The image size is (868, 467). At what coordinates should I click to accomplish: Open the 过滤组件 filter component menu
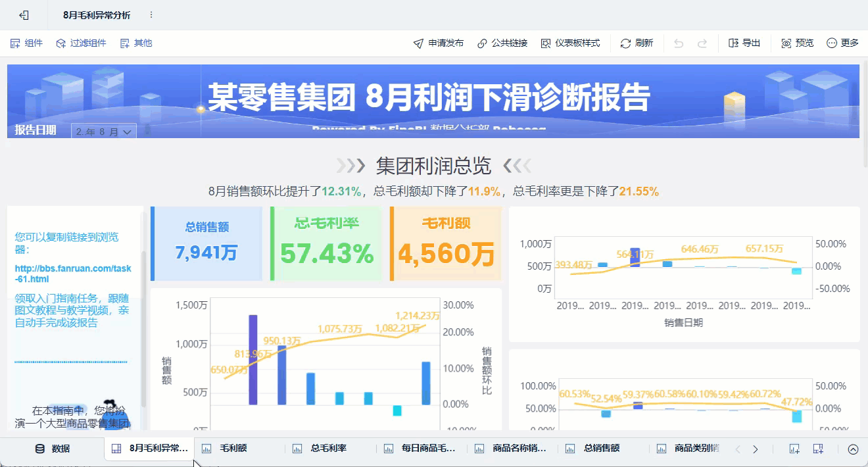[x=82, y=43]
